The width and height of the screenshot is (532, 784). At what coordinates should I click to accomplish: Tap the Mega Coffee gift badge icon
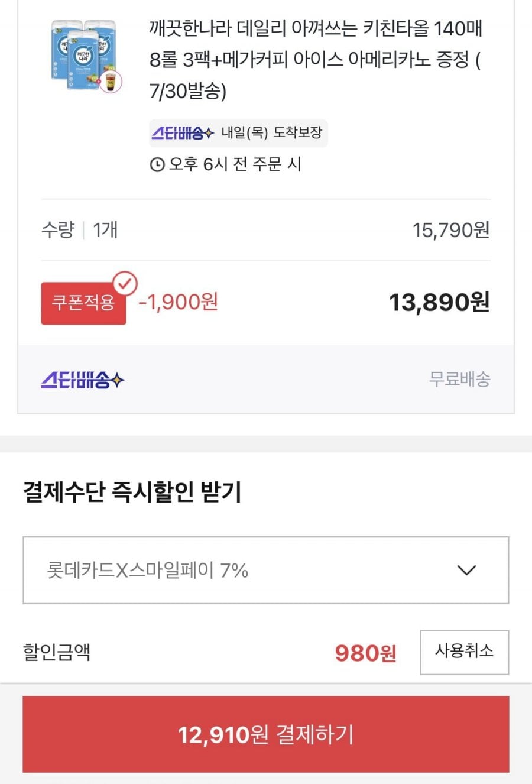[x=111, y=82]
